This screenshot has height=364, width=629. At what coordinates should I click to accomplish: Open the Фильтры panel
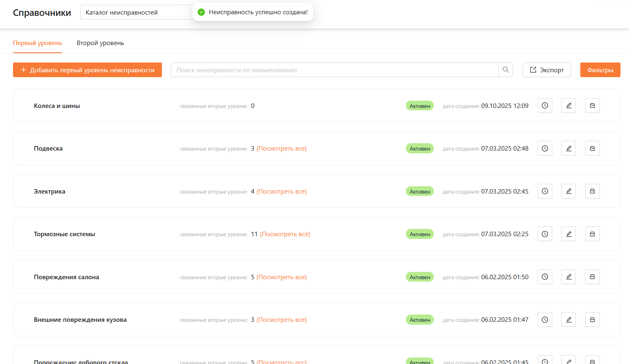point(600,70)
